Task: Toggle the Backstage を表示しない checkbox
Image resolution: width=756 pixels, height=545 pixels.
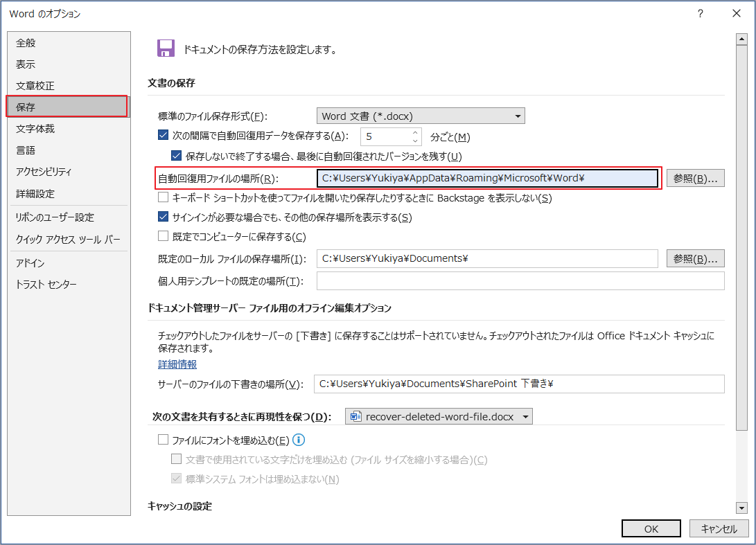Action: pyautogui.click(x=164, y=197)
